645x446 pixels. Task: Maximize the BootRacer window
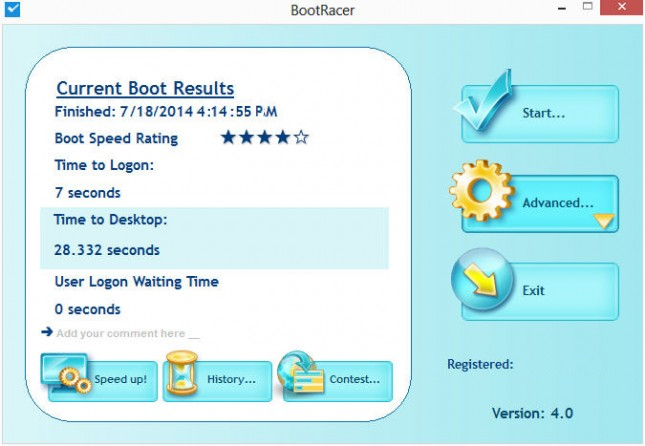coord(588,7)
